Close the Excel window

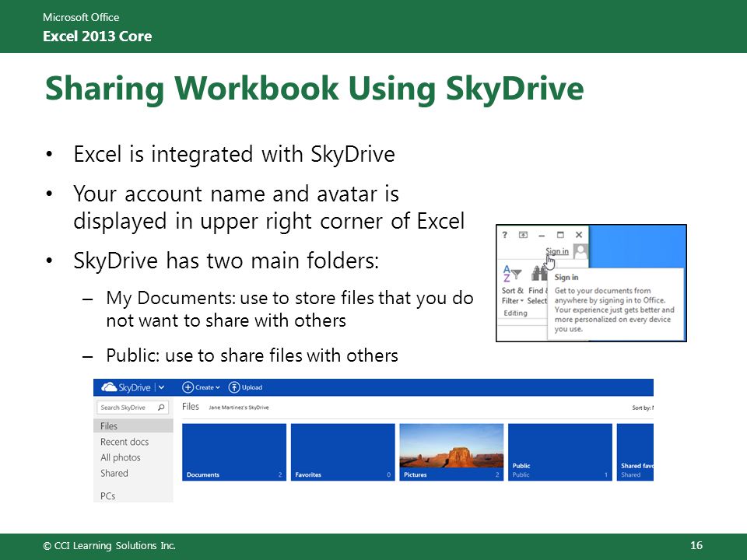[x=579, y=235]
